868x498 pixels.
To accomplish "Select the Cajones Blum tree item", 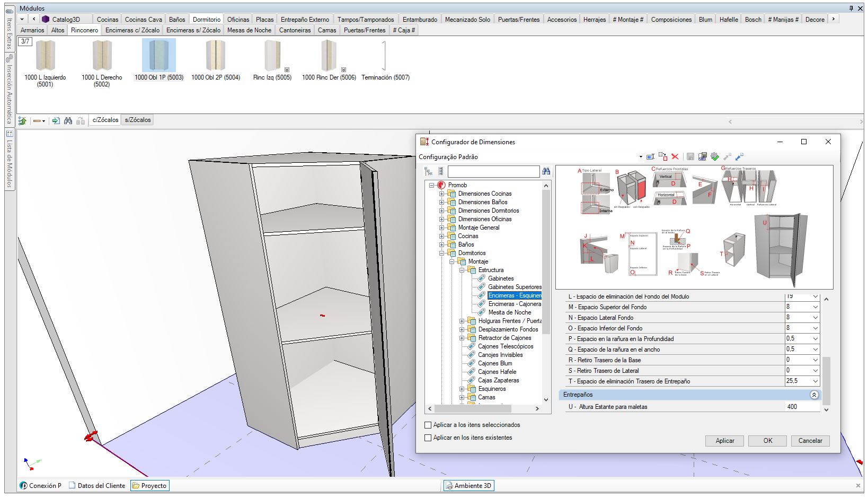I will pyautogui.click(x=495, y=363).
